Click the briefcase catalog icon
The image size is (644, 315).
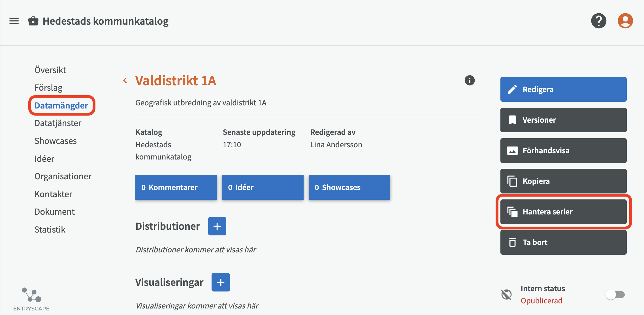[x=33, y=21]
